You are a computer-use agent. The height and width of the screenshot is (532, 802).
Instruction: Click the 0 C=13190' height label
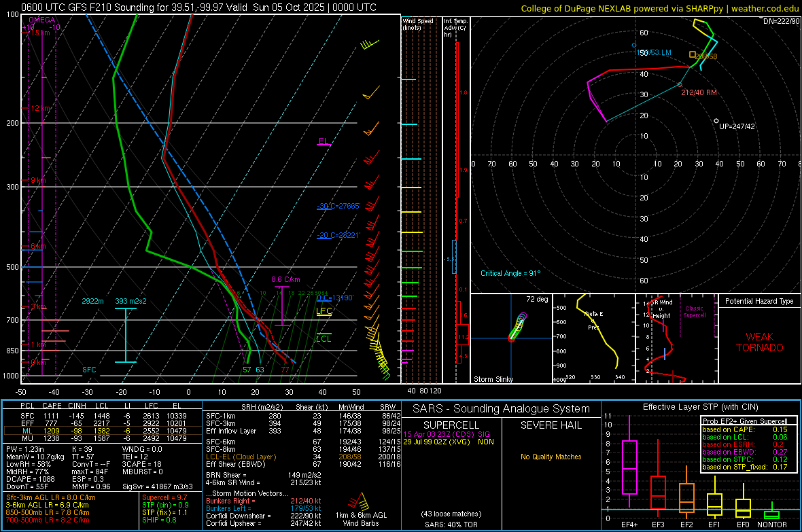pos(335,298)
